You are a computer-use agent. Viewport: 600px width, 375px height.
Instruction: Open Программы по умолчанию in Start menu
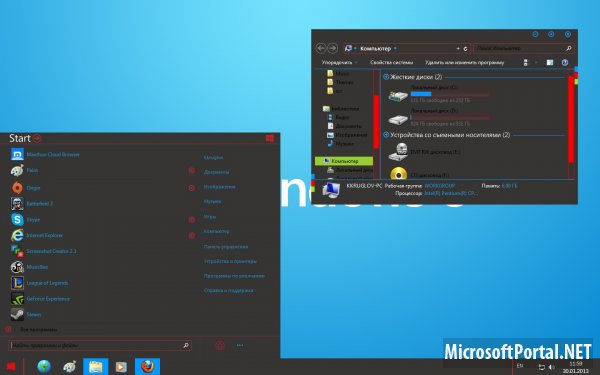[x=235, y=276]
